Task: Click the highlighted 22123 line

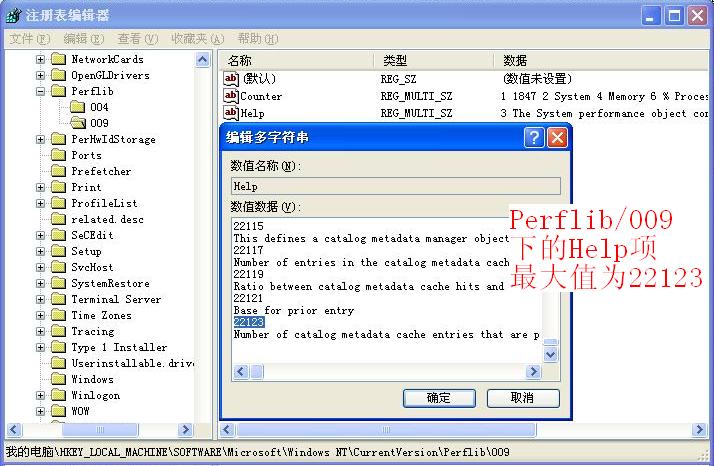Action: click(249, 322)
